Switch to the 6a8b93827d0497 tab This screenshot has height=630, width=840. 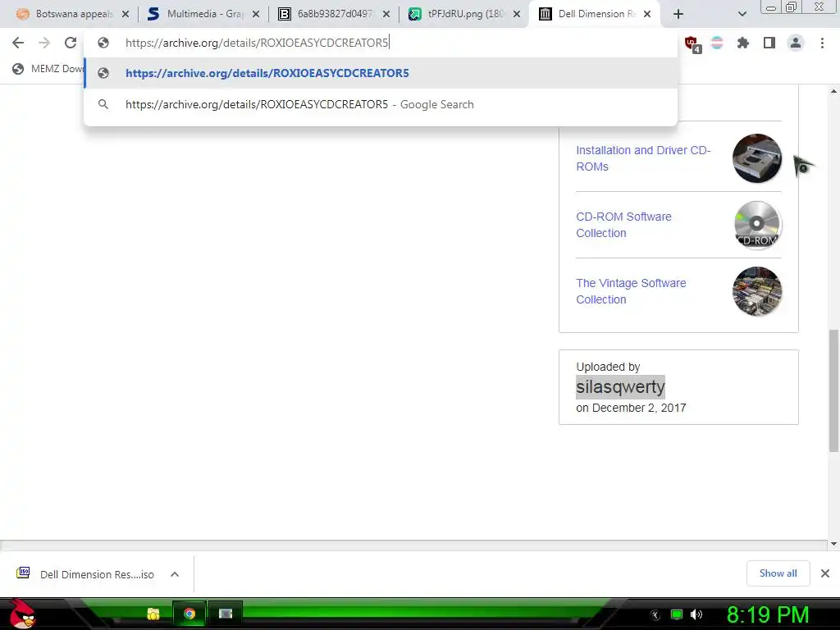tap(335, 14)
